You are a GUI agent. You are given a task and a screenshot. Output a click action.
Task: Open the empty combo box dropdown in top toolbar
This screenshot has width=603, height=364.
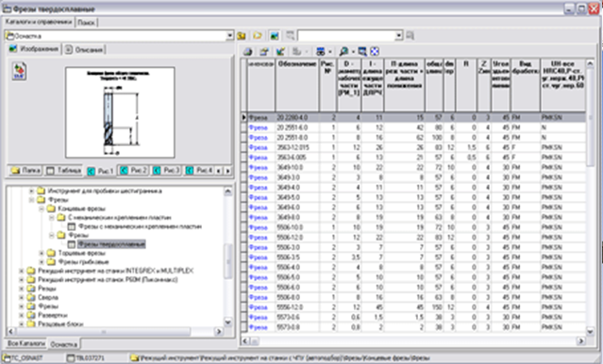[399, 36]
